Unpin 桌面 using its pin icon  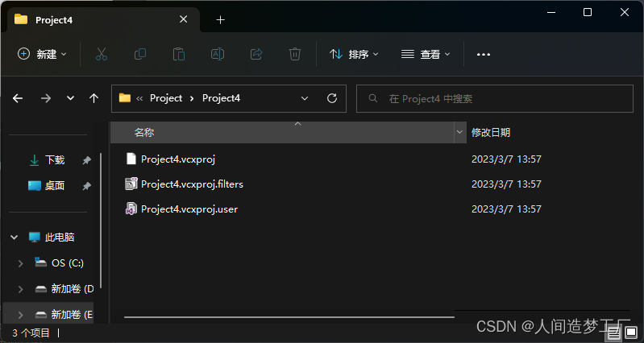click(87, 186)
